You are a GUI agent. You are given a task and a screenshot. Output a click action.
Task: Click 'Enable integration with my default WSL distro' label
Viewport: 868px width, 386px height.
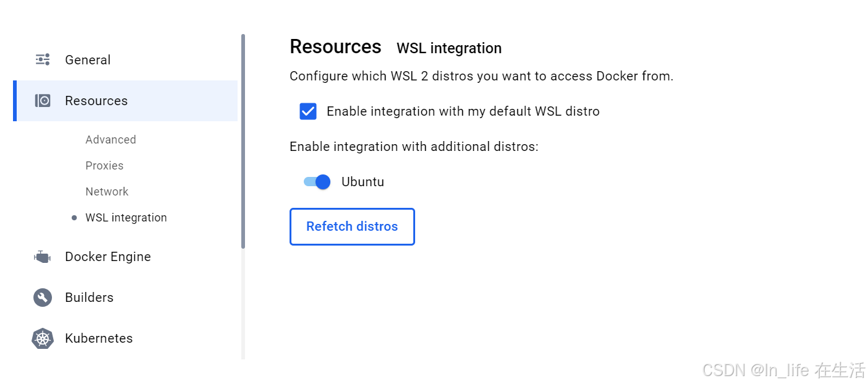coord(463,111)
